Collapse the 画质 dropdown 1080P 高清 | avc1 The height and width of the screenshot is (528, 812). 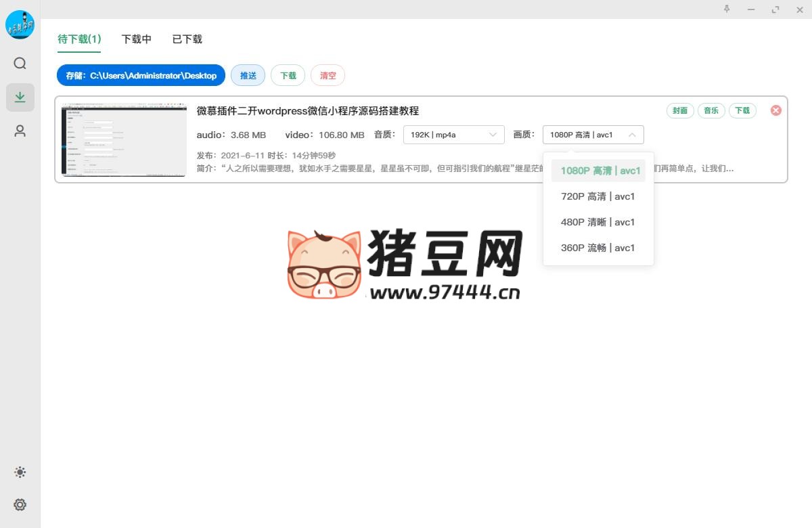[593, 135]
